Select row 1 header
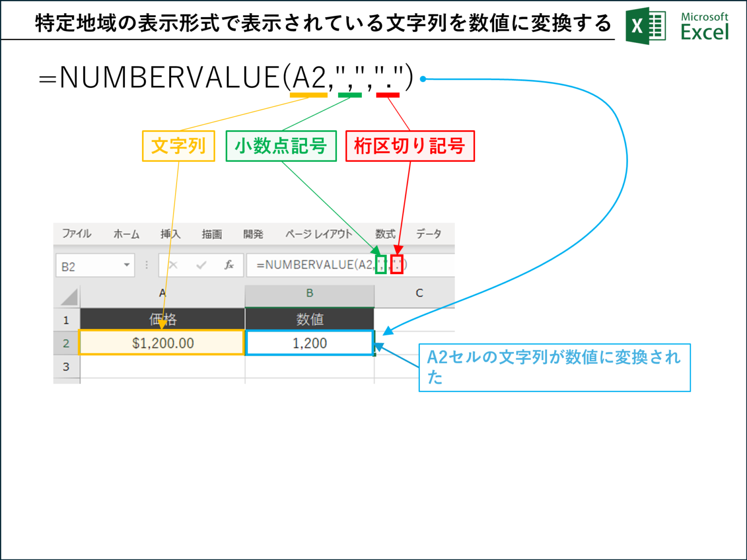 tap(66, 320)
